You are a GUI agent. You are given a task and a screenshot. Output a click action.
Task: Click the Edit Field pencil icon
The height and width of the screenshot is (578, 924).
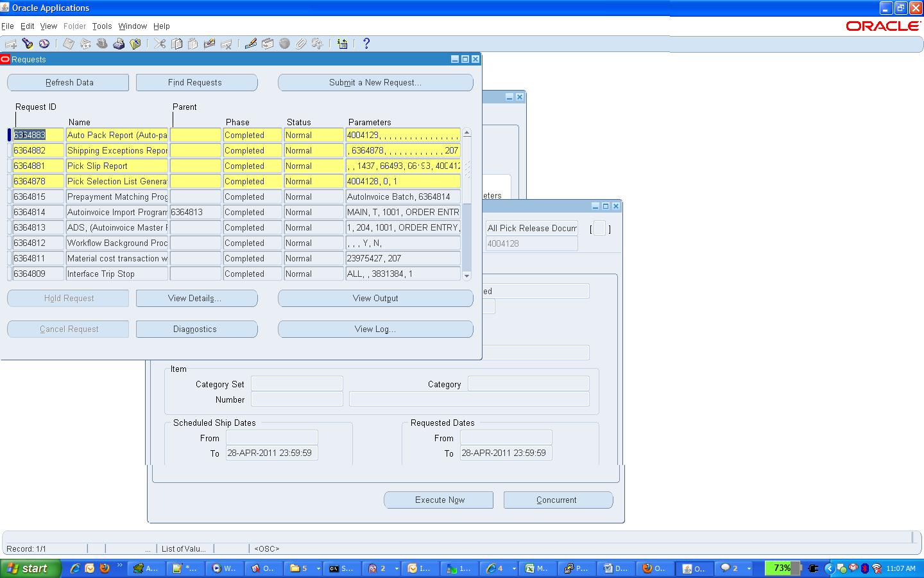pos(251,44)
